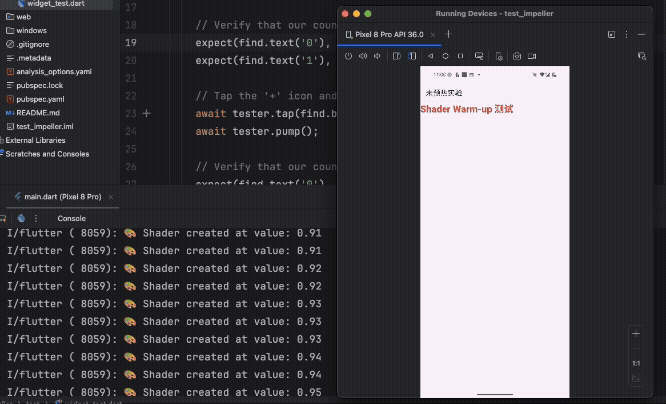
Task: Take an emulator screenshot with camera icon
Action: point(516,56)
